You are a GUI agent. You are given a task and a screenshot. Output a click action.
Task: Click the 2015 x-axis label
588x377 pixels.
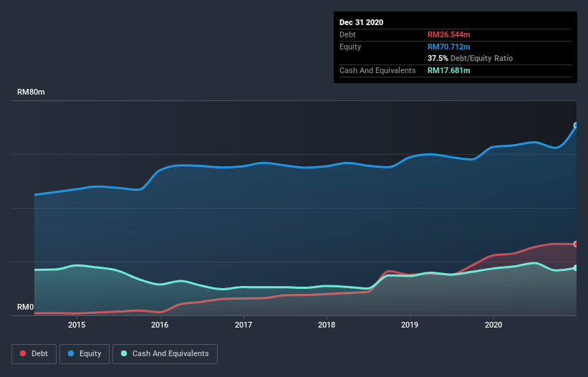[77, 325]
